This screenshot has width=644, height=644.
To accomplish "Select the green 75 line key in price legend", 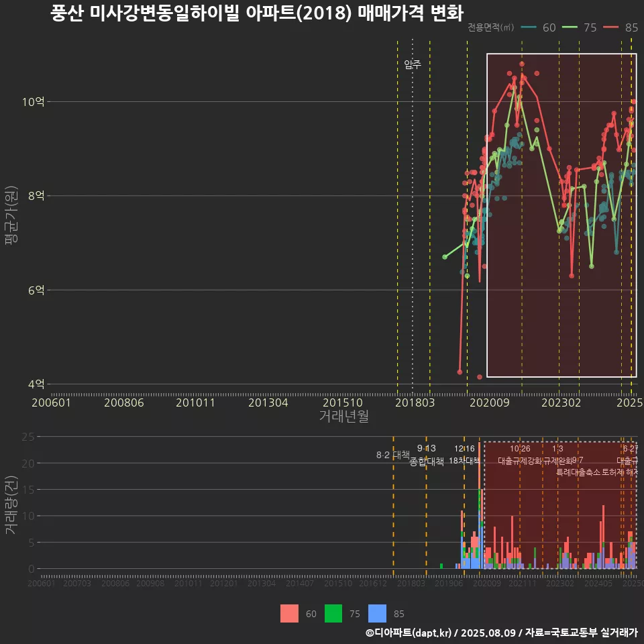I will coord(570,28).
